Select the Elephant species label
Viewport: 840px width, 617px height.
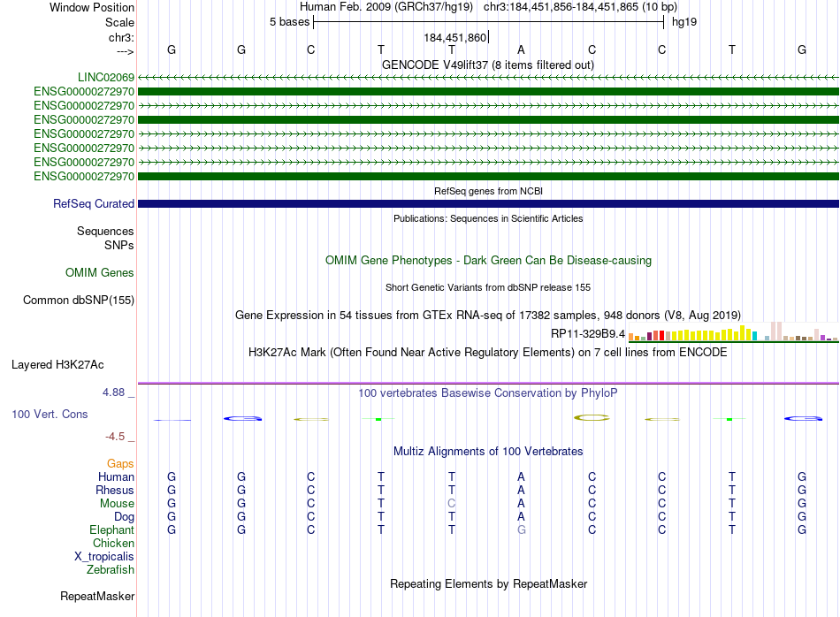[x=111, y=529]
